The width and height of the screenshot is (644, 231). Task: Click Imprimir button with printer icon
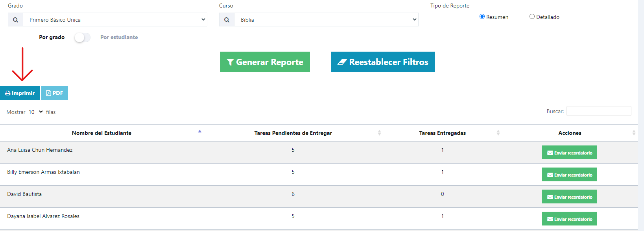click(x=20, y=93)
